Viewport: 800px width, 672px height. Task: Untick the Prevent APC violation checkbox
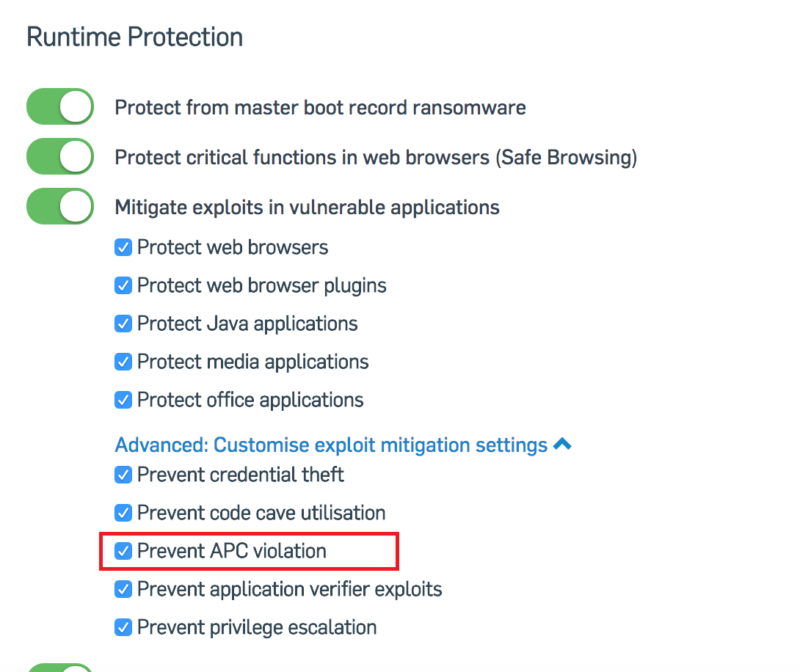tap(123, 551)
